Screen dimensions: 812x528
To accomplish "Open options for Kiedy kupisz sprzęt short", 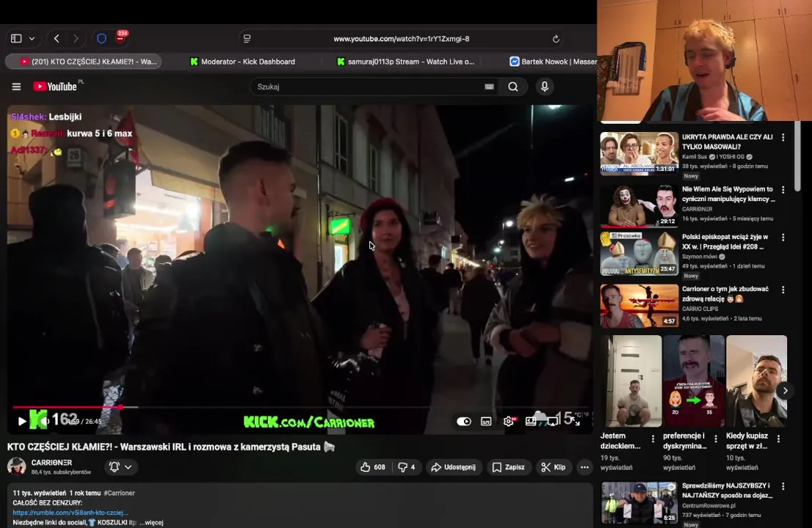I will click(x=778, y=439).
